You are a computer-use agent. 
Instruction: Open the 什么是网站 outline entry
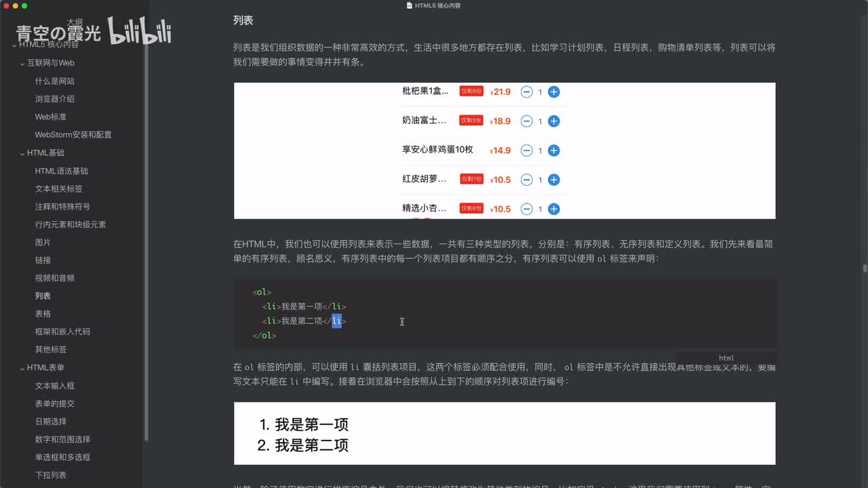pyautogui.click(x=55, y=81)
